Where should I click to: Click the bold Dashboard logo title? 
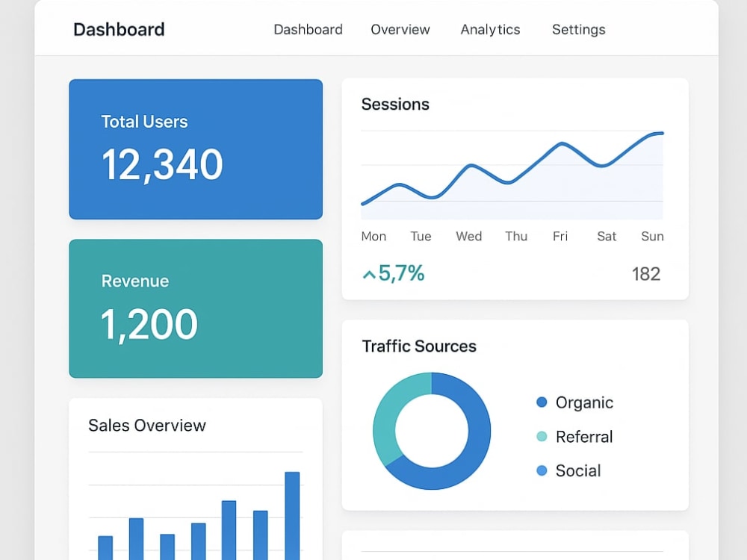pyautogui.click(x=119, y=30)
